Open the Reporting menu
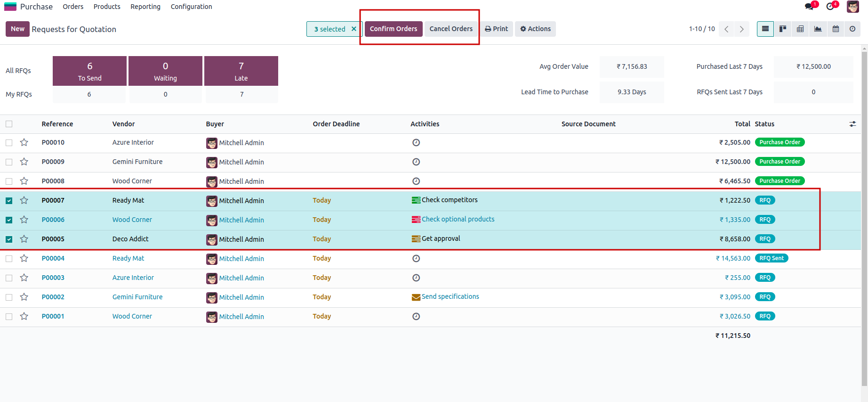The height and width of the screenshot is (402, 868). click(x=145, y=7)
